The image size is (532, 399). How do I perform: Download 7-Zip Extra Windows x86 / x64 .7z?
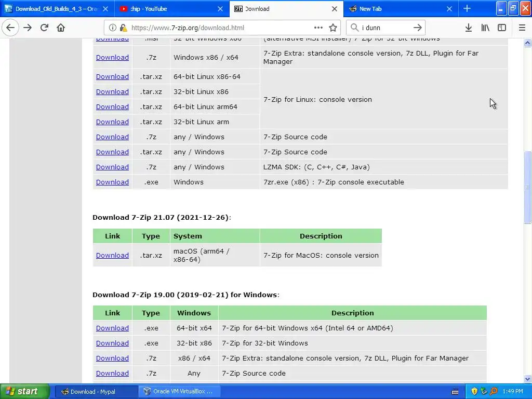(112, 57)
